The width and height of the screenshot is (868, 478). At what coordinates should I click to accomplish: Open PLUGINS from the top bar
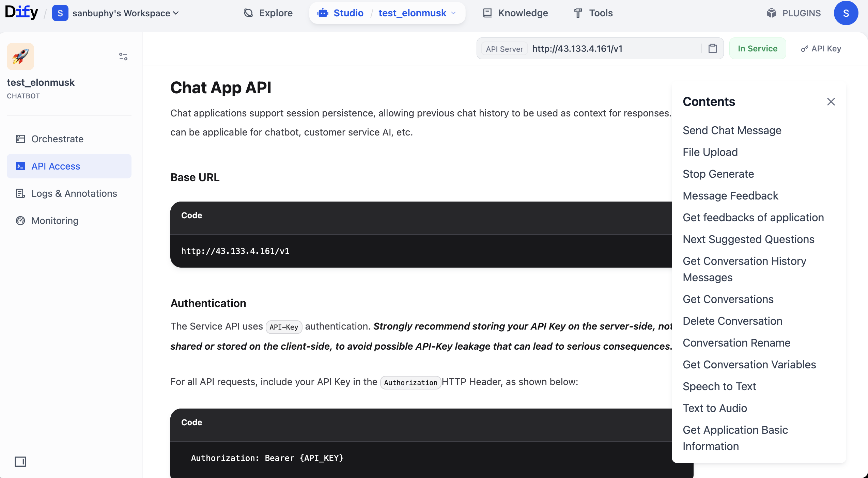(794, 13)
